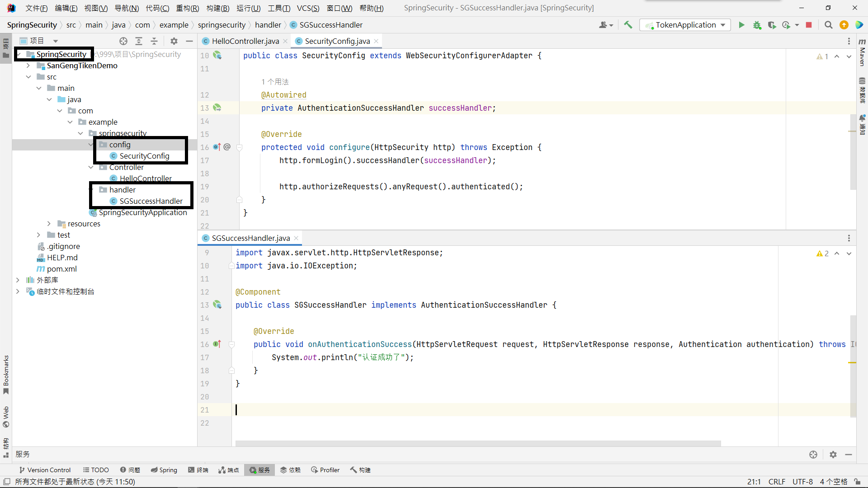The height and width of the screenshot is (488, 868).
Task: Expand the test folder
Action: click(38, 235)
